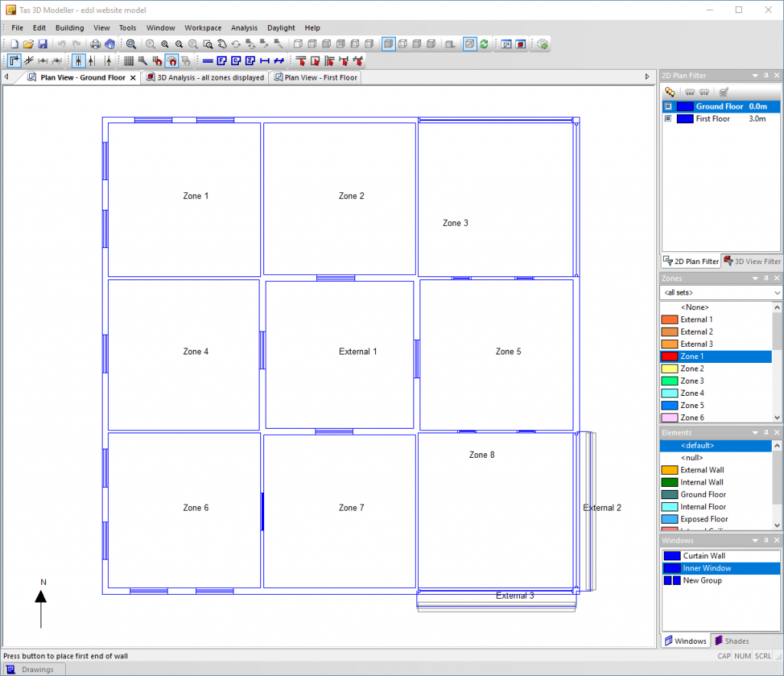Toggle visibility of the Ground Floor storey
The width and height of the screenshot is (784, 676).
668,106
